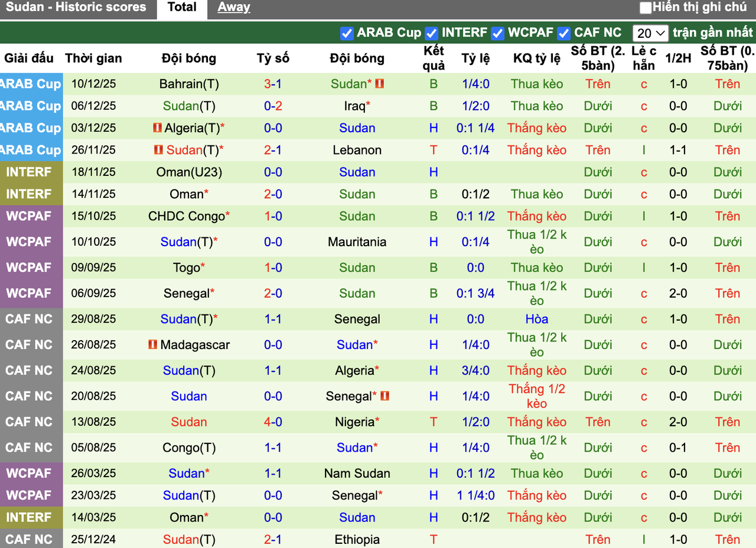
Task: Click the date cell 25/12/24
Action: point(93,539)
